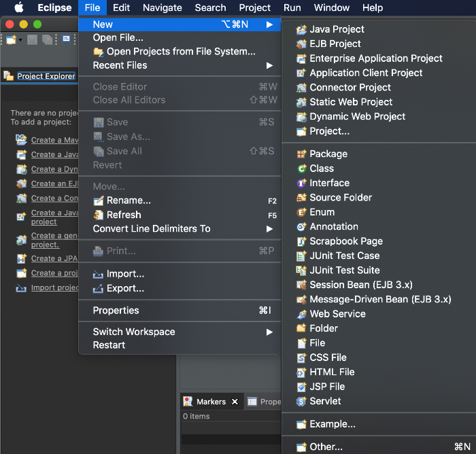This screenshot has width=476, height=454.
Task: Choose Other... in the New submenu
Action: pyautogui.click(x=379, y=447)
